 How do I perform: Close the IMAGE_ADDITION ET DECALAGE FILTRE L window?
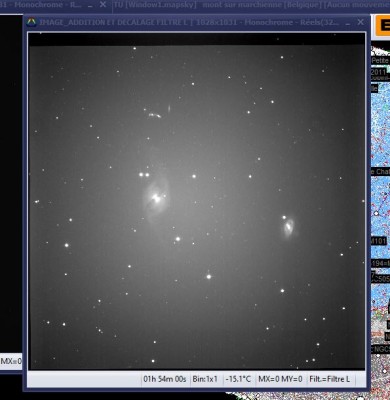pyautogui.click(x=360, y=22)
